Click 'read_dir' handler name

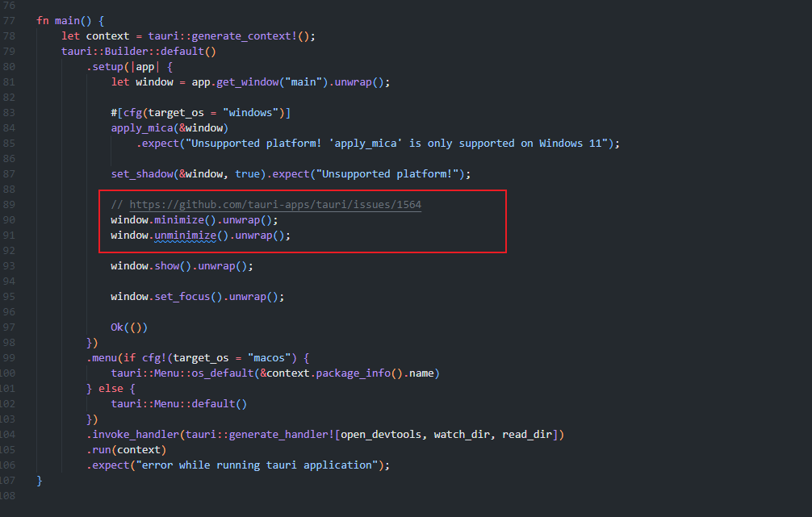point(527,435)
